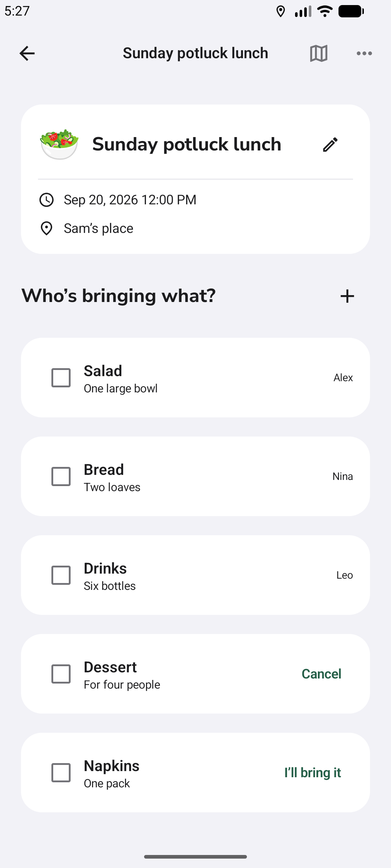Add a new item with plus icon
This screenshot has height=868, width=391.
[347, 296]
